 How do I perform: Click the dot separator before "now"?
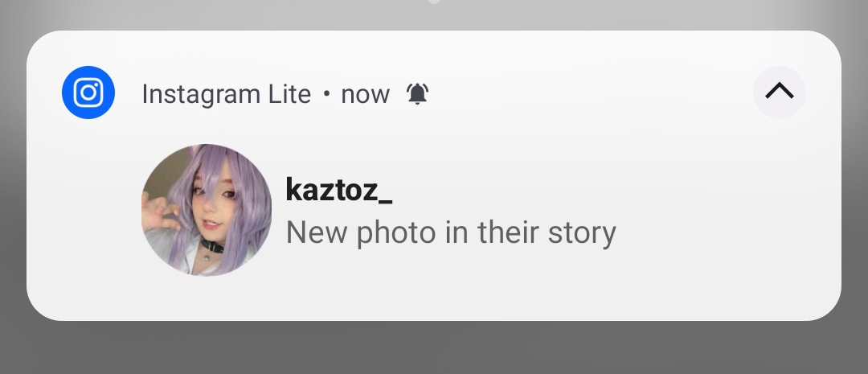326,94
